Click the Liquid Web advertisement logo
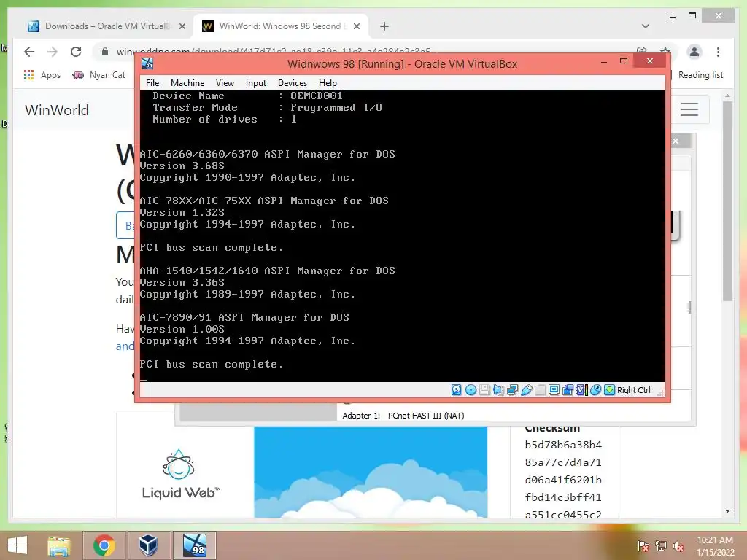747x560 pixels. (181, 474)
